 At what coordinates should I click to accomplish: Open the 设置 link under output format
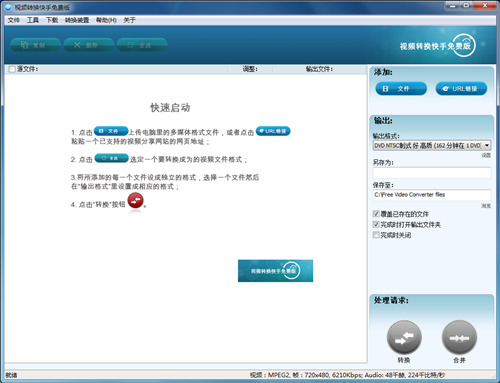click(x=486, y=155)
